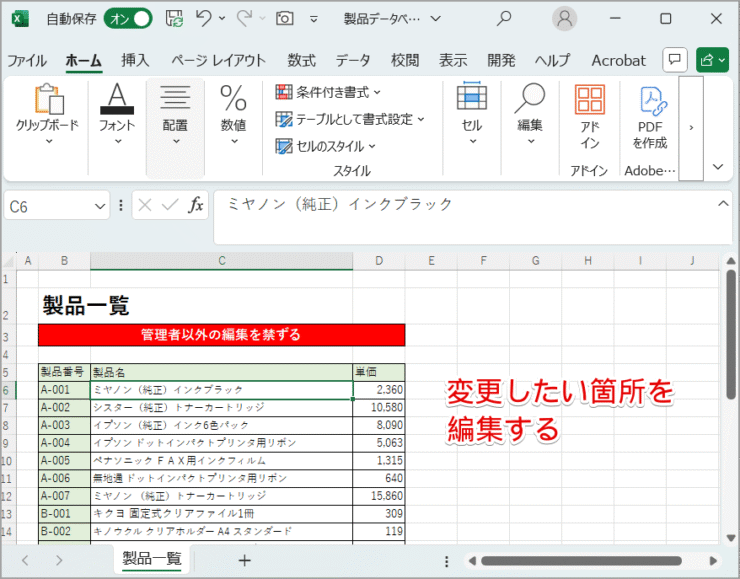This screenshot has height=579, width=740.
Task: Open the file name dropdown chevron
Action: (x=436, y=19)
